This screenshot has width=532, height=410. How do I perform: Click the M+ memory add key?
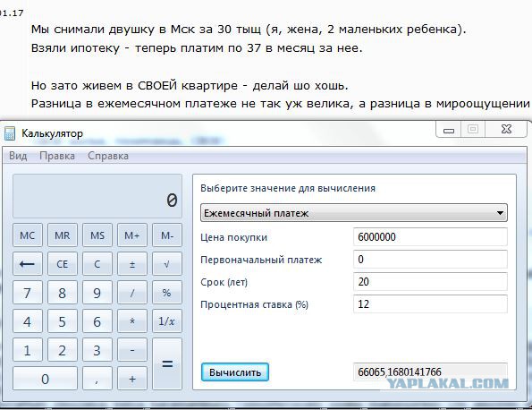(x=132, y=235)
